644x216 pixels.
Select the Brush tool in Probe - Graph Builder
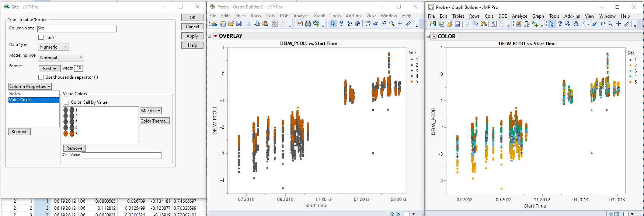coord(594,24)
